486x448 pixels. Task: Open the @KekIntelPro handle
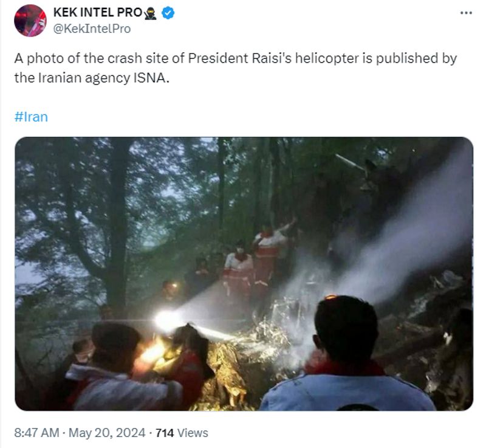(92, 29)
